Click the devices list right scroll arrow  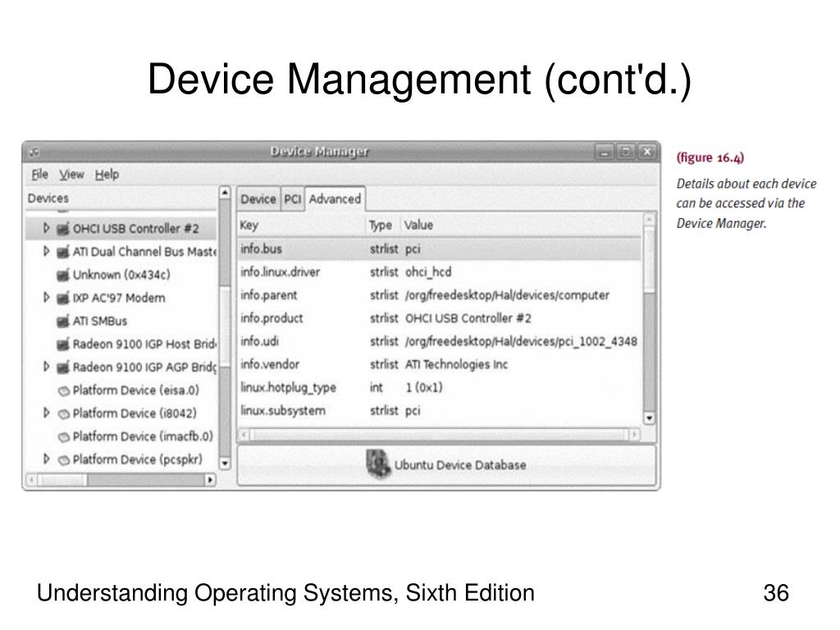(211, 479)
